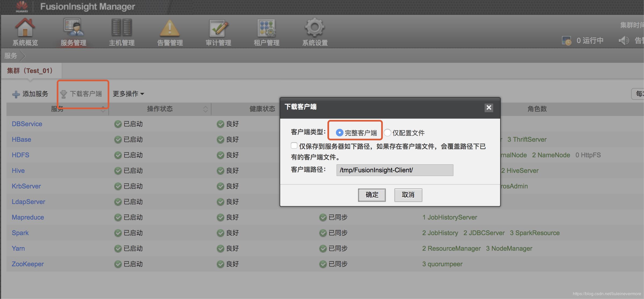This screenshot has width=644, height=299.
Task: Select the configuration files only radio button
Action: (x=387, y=133)
